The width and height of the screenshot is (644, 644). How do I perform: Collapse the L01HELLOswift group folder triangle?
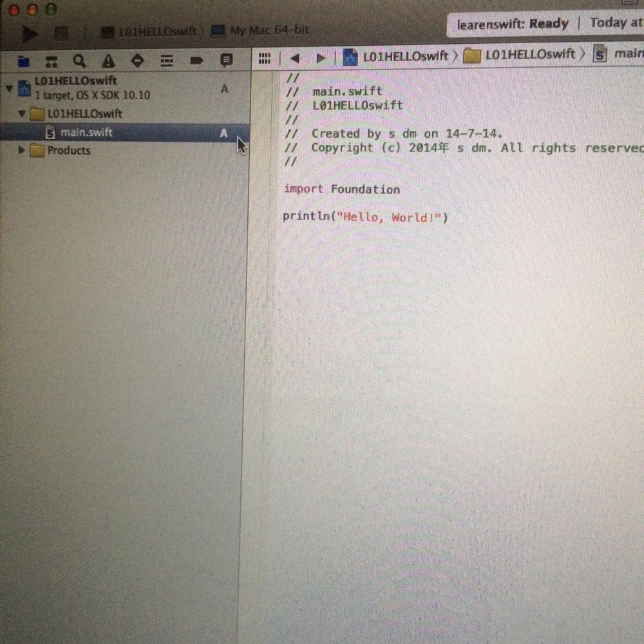[x=22, y=113]
